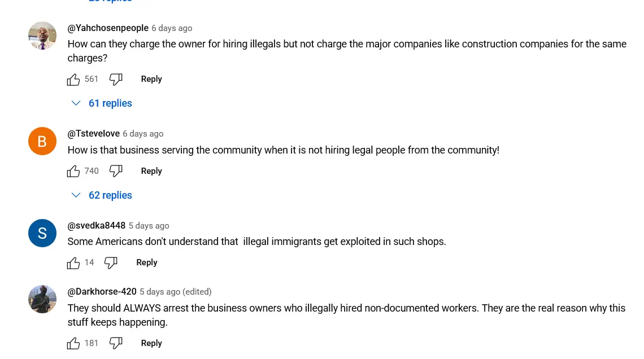Reply to the @svedka8448 comment
Viewport: 644px width, 359px height.
click(147, 262)
